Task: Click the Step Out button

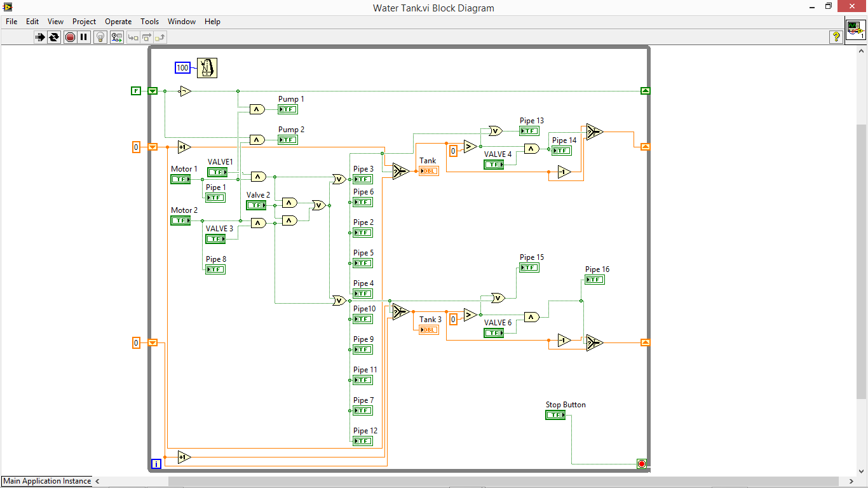Action: coord(159,37)
